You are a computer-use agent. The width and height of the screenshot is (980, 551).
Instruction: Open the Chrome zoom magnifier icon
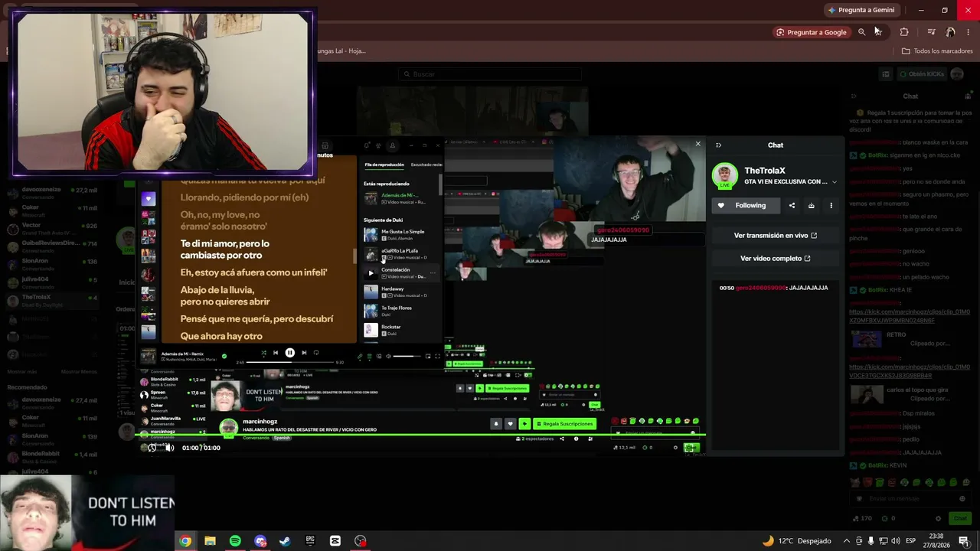pyautogui.click(x=861, y=32)
